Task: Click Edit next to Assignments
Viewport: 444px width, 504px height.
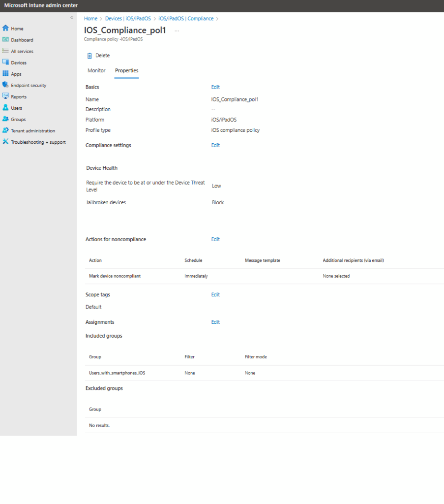Action: point(215,322)
